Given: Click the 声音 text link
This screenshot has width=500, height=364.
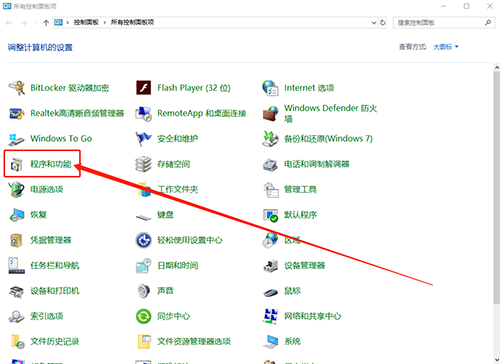Looking at the screenshot, I should [165, 291].
